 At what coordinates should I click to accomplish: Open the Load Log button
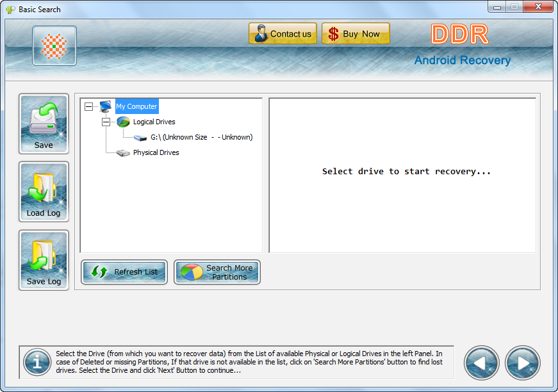[44, 192]
